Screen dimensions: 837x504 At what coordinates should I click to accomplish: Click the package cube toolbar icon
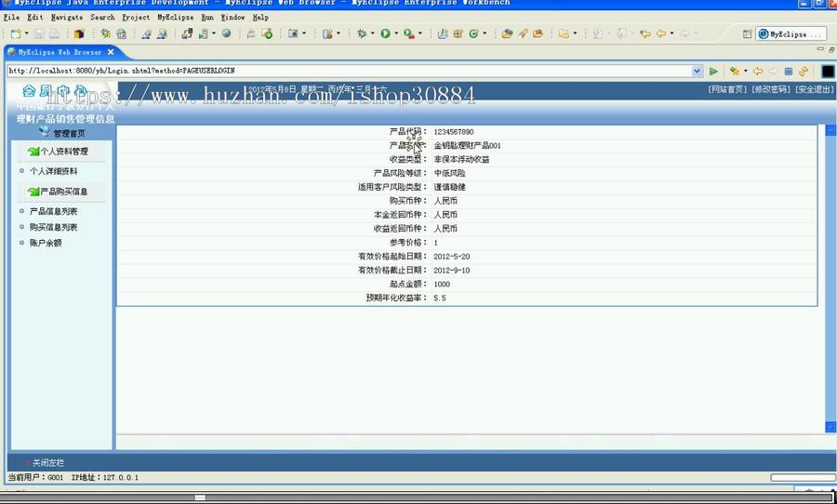click(x=79, y=33)
